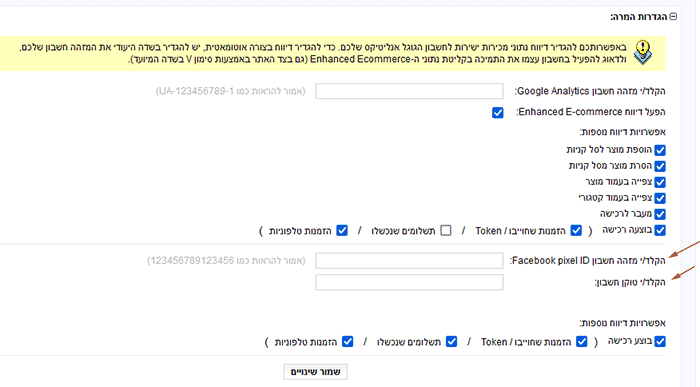Click the טוקן חשבון input field
Image resolution: width=700 pixels, height=387 pixels.
coord(409,282)
